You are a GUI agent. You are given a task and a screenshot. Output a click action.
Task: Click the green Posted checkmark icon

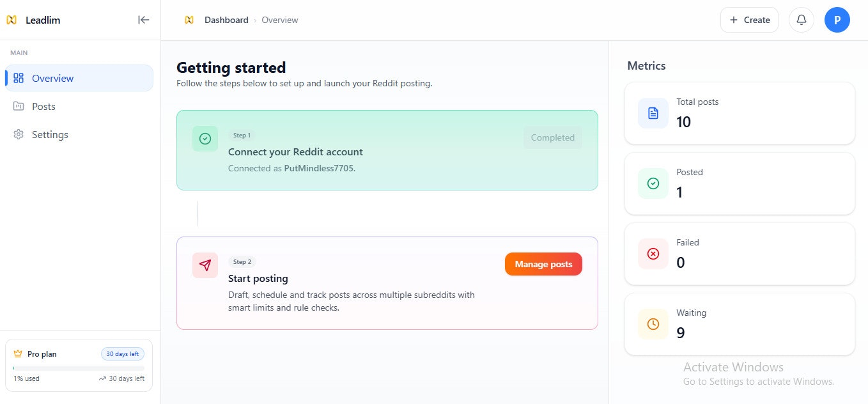pos(653,183)
